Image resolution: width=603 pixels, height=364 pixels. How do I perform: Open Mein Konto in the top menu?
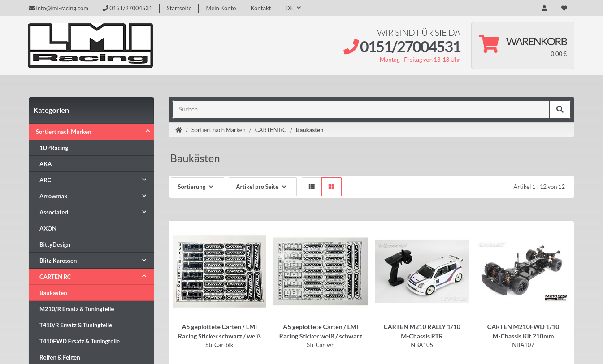221,8
